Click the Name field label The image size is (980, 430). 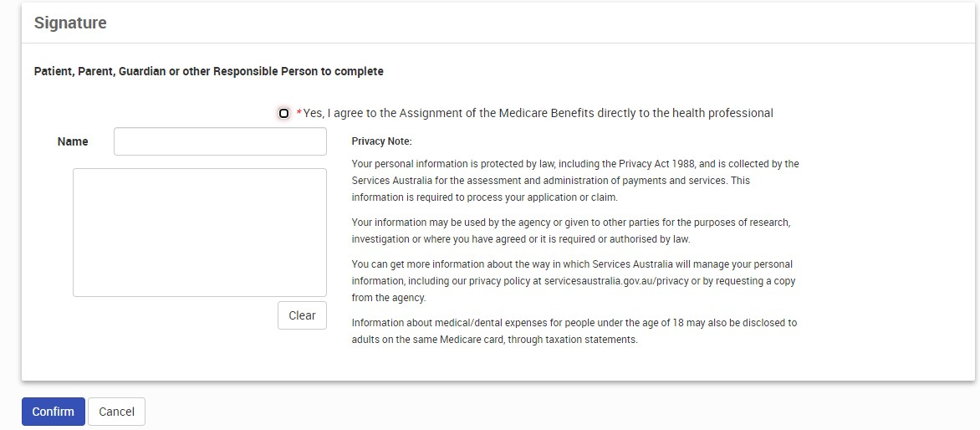[73, 141]
